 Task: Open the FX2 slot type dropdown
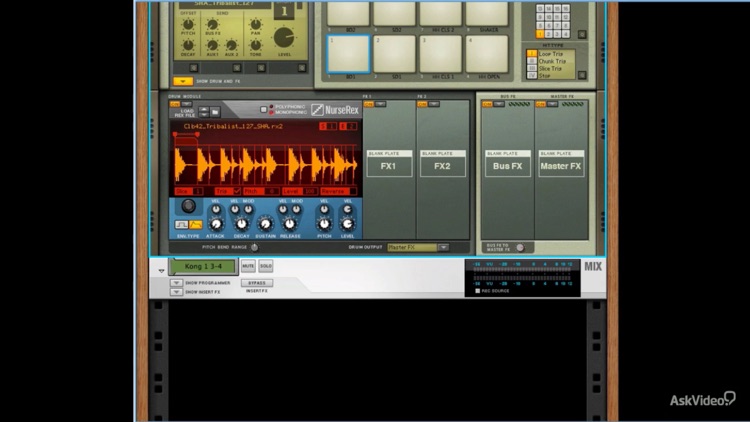(434, 104)
